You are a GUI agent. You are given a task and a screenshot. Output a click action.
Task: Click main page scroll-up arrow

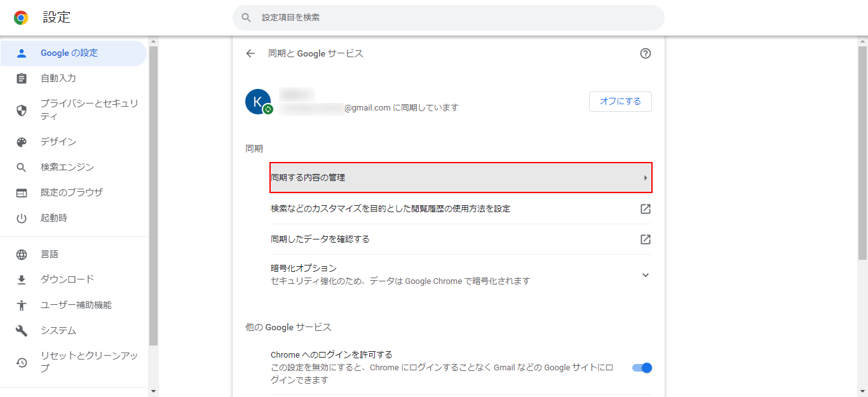tap(863, 41)
